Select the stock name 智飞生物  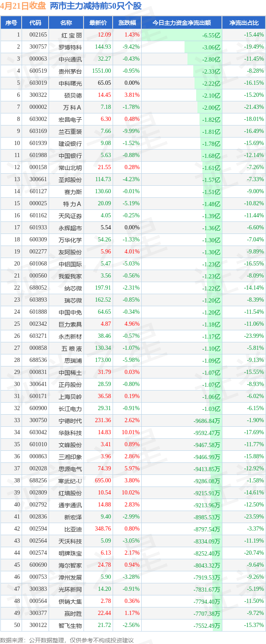(70, 625)
